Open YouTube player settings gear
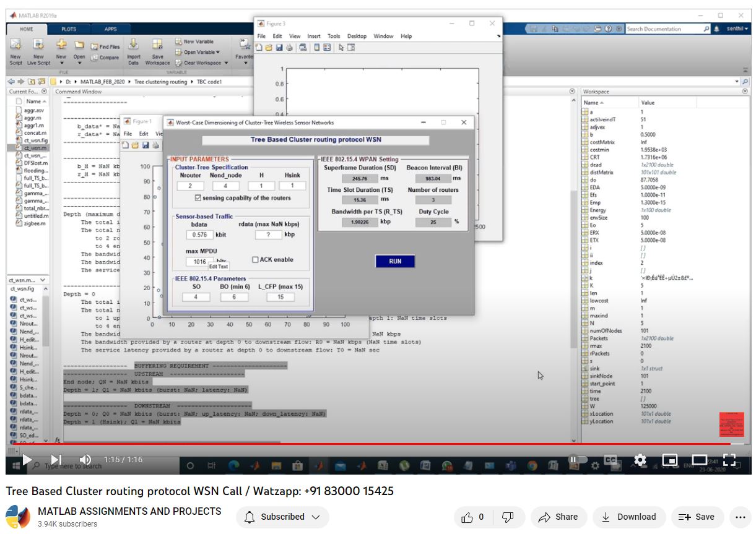Viewport: 756px width, 534px height. click(640, 460)
